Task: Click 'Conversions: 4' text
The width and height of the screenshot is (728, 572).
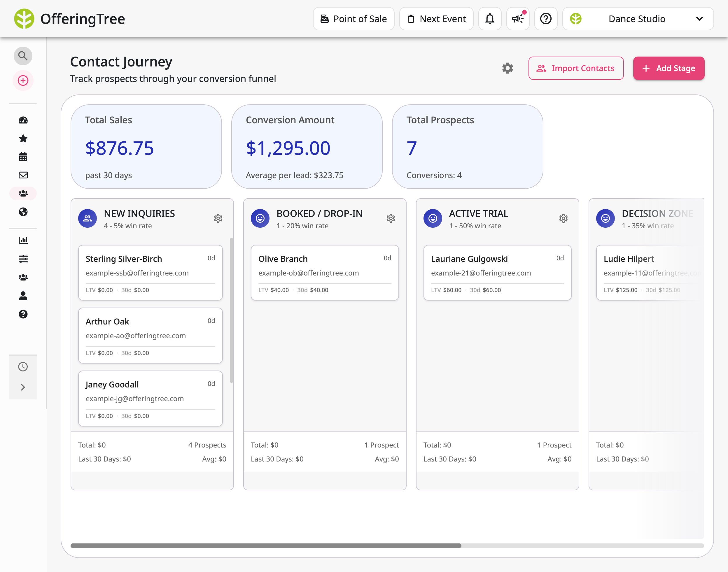Action: [x=434, y=175]
